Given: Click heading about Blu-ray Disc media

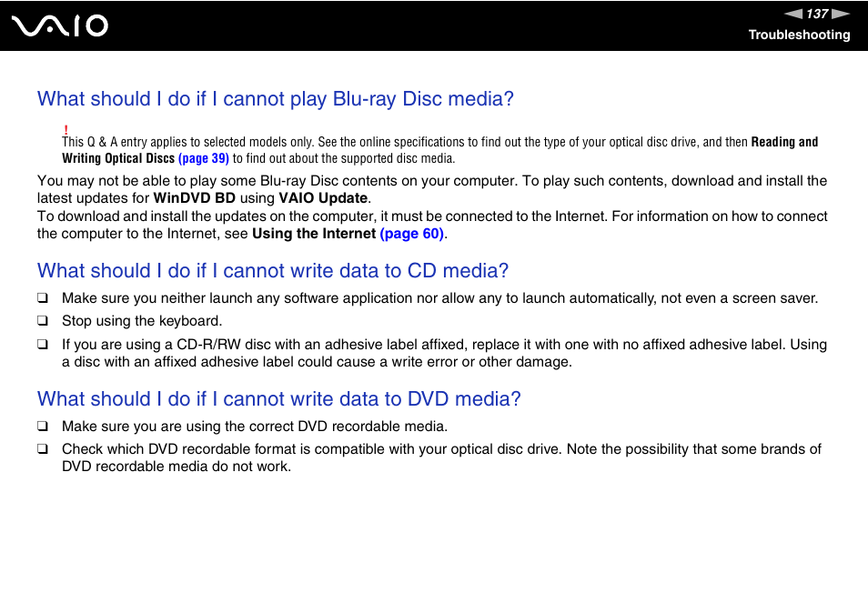Looking at the screenshot, I should tap(275, 99).
